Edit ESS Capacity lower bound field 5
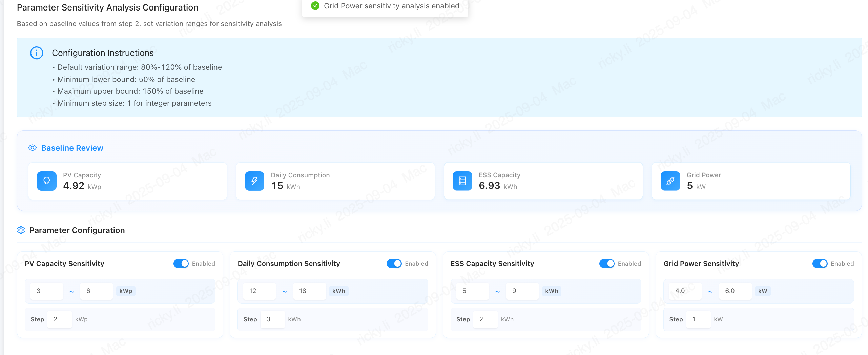Screen dimensions: 868x355 473,291
